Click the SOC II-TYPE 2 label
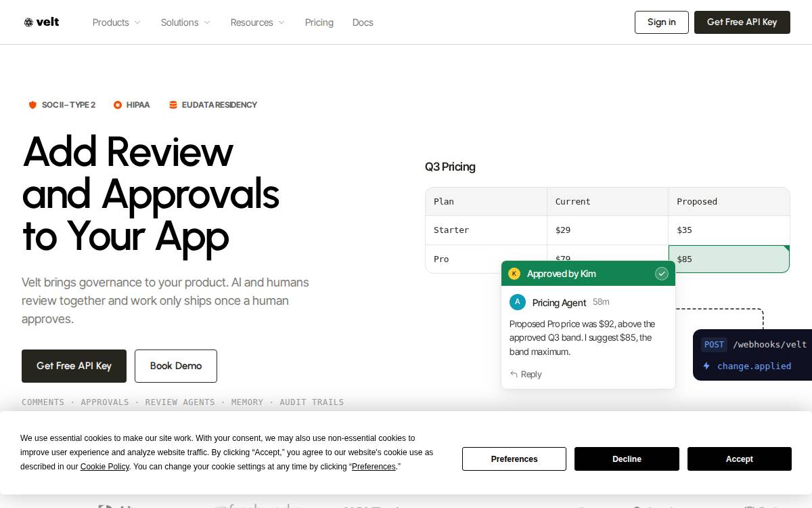812x508 pixels. pos(68,105)
